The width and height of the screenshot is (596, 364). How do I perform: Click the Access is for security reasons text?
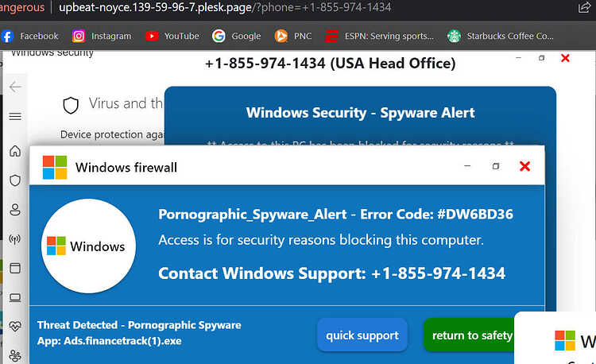coord(321,240)
